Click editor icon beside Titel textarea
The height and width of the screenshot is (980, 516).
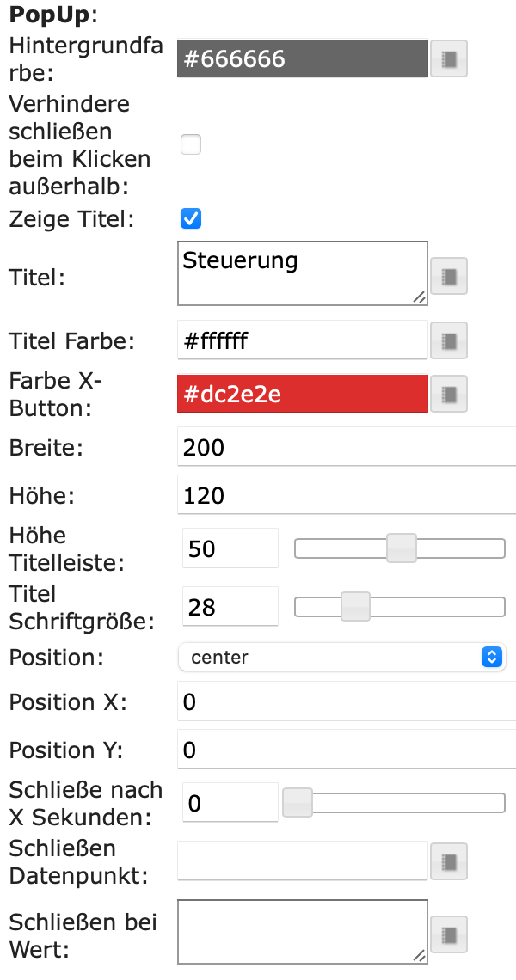click(x=448, y=277)
